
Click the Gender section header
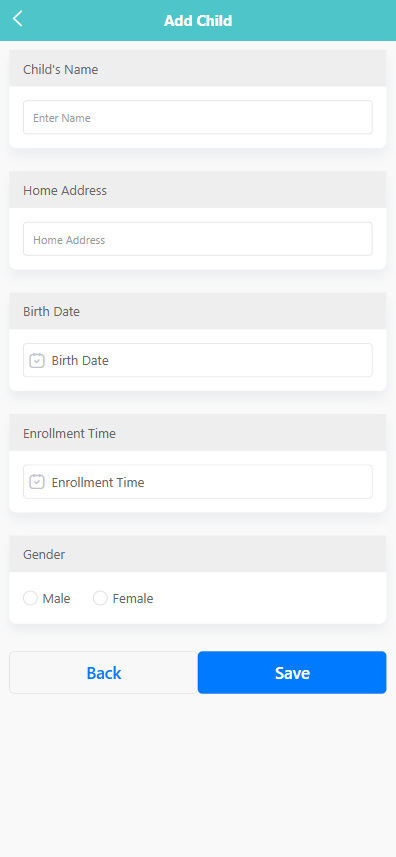click(198, 554)
